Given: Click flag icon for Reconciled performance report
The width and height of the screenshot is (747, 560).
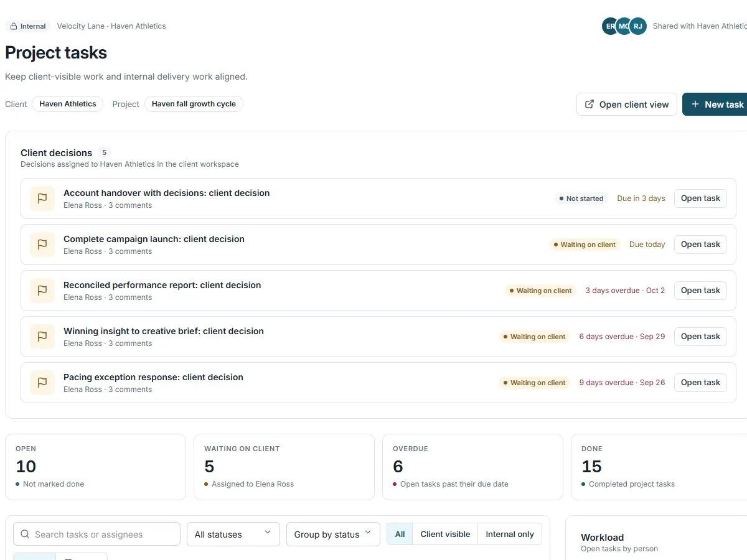Looking at the screenshot, I should (42, 291).
